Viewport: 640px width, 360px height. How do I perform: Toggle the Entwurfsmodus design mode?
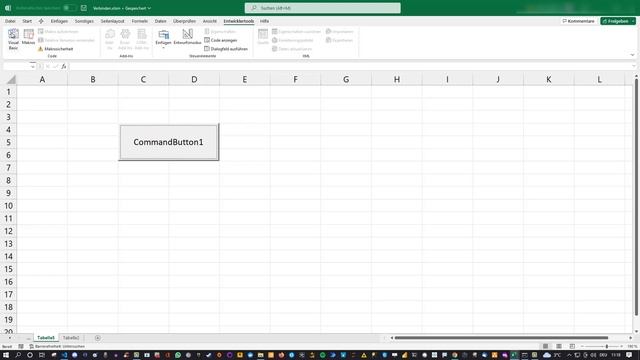coord(187,37)
